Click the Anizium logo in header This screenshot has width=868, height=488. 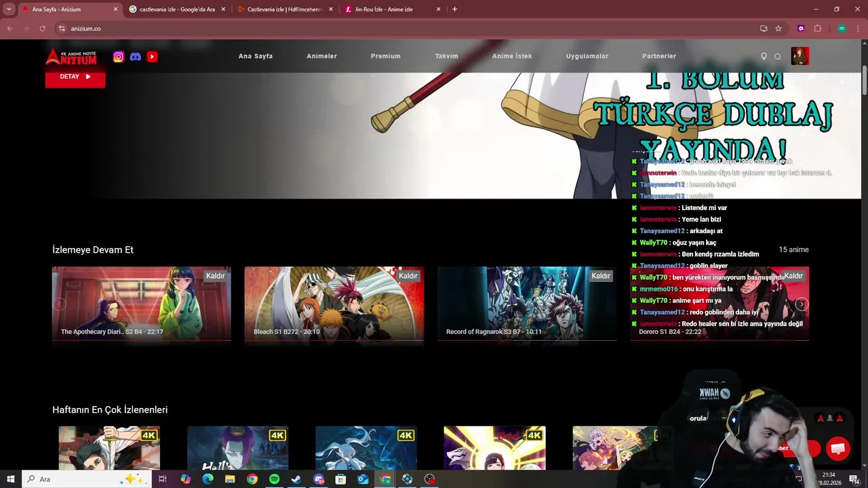[71, 56]
